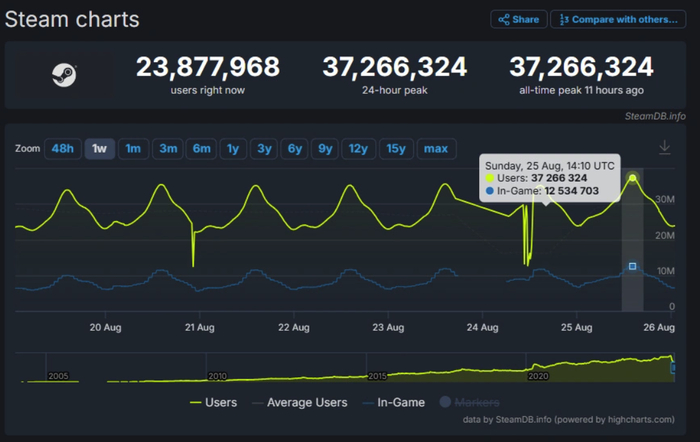Click the 2015 label in navigator
This screenshot has height=442, width=700.
pyautogui.click(x=377, y=376)
